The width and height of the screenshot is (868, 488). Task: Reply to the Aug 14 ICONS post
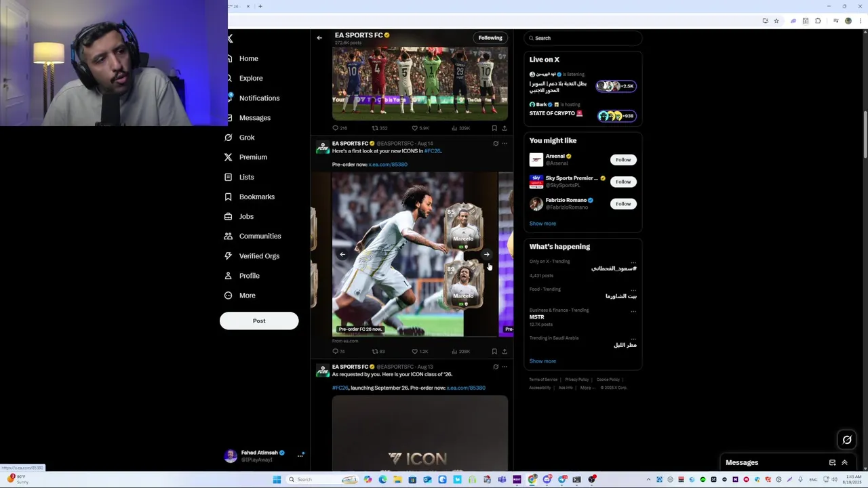click(335, 351)
